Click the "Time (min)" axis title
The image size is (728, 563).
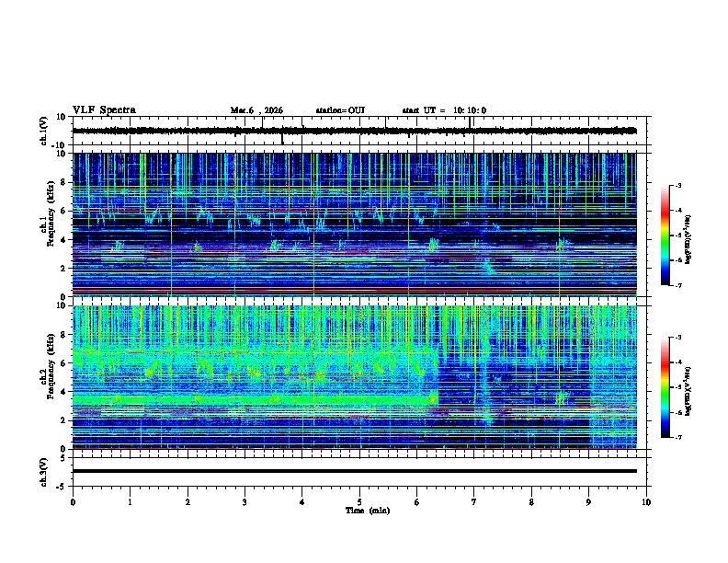click(x=368, y=511)
